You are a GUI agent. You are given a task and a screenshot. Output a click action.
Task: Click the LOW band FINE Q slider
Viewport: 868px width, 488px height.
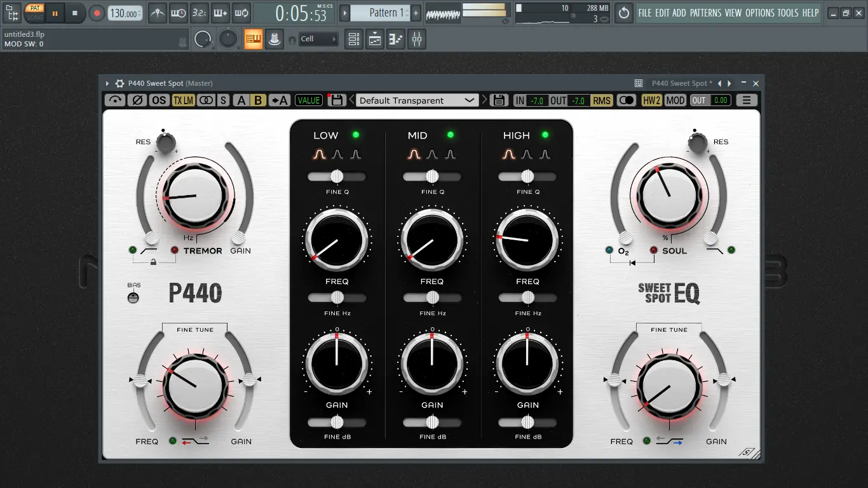pos(337,176)
